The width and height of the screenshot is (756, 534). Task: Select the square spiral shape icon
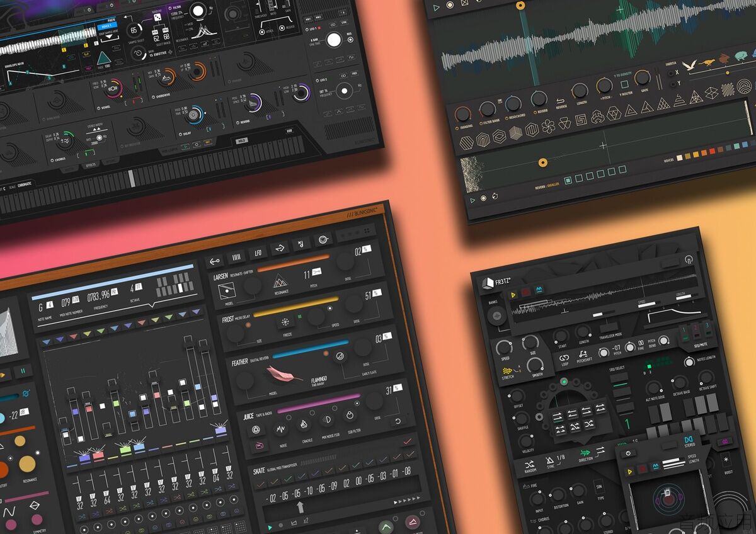tap(581, 119)
